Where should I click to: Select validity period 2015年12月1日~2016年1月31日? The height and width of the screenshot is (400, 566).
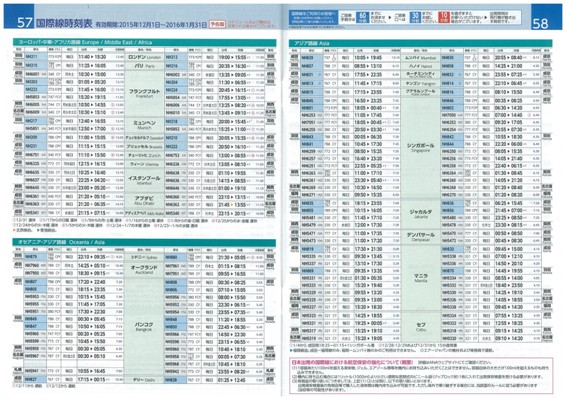click(x=151, y=25)
